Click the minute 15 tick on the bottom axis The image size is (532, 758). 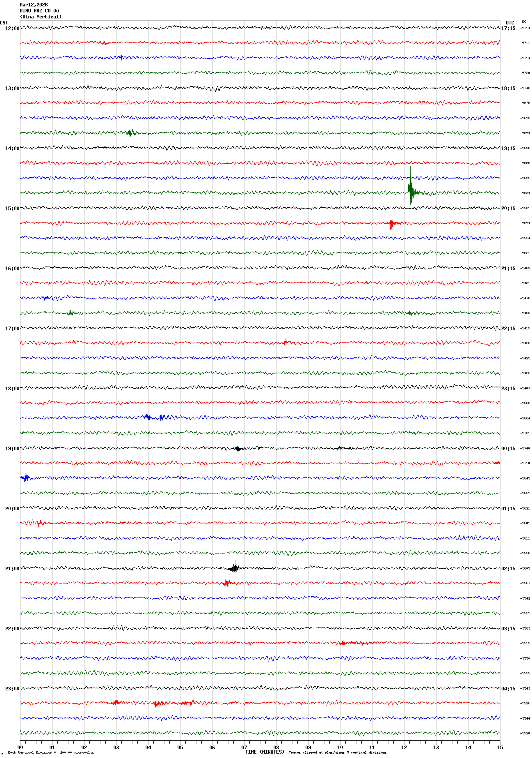[x=500, y=747]
